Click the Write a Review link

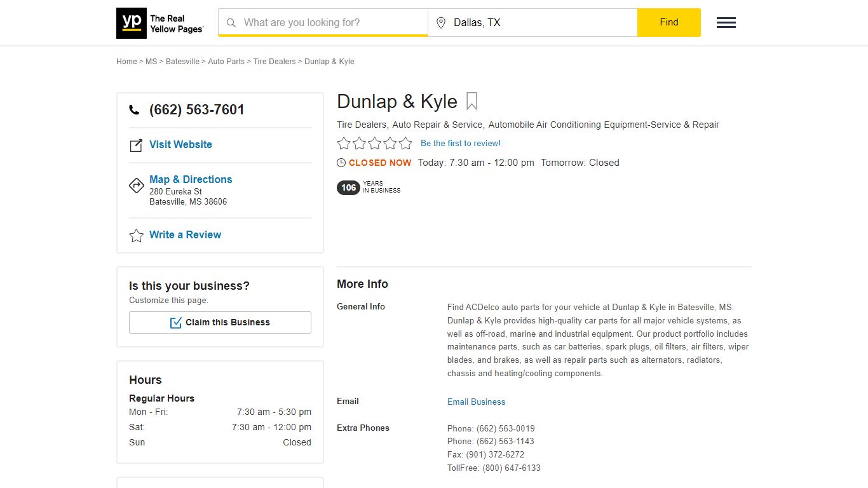tap(185, 234)
